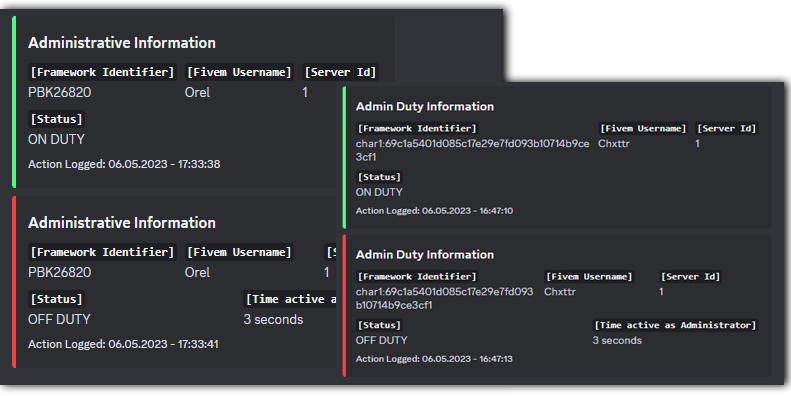791x396 pixels.
Task: Click Orel username in the 17:33:38 embed
Action: [x=197, y=92]
